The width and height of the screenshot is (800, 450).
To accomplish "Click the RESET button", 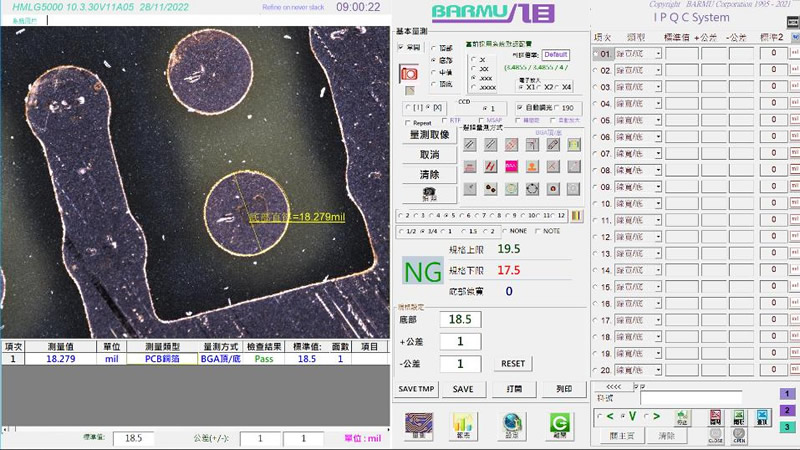I will click(513, 364).
